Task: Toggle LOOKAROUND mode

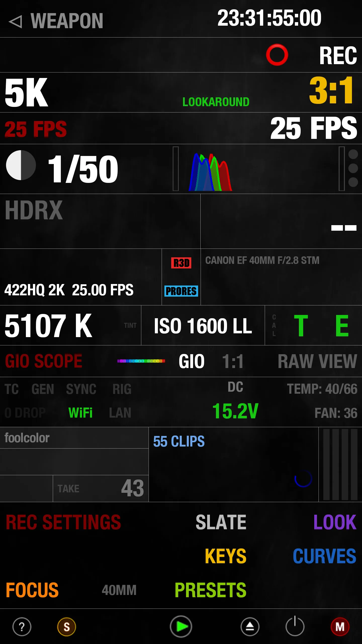Action: click(x=216, y=102)
